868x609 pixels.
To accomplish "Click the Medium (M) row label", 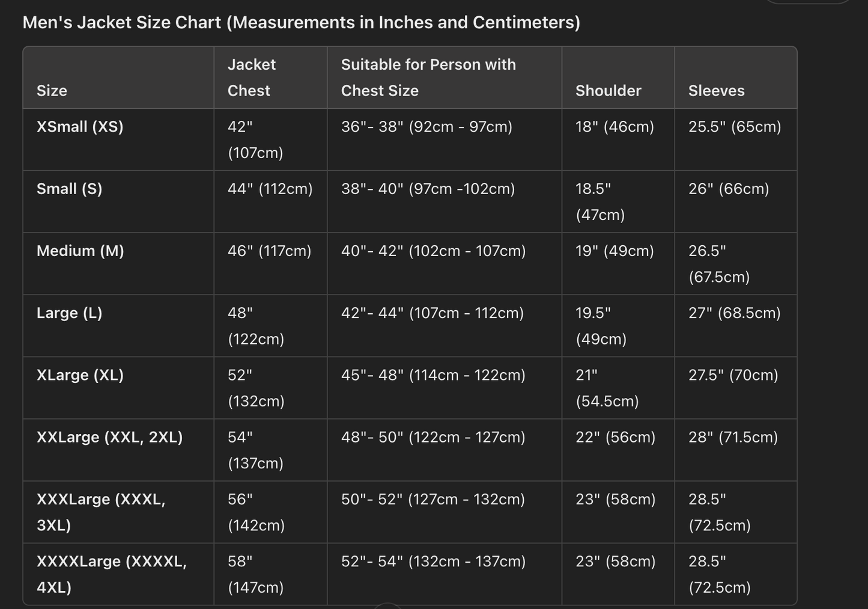I will (80, 251).
